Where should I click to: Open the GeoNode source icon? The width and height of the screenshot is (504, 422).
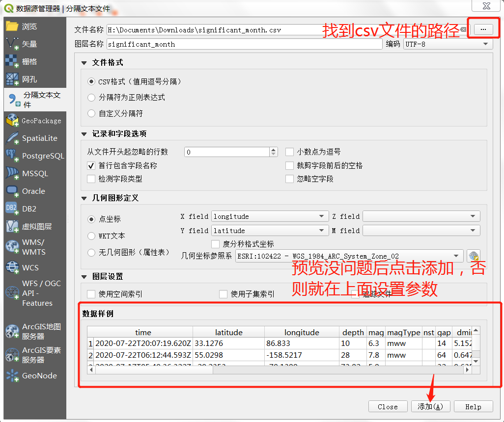12,376
